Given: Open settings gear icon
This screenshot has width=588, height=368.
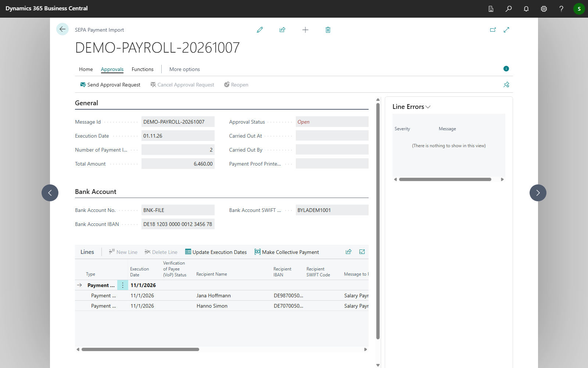Looking at the screenshot, I should (x=544, y=9).
